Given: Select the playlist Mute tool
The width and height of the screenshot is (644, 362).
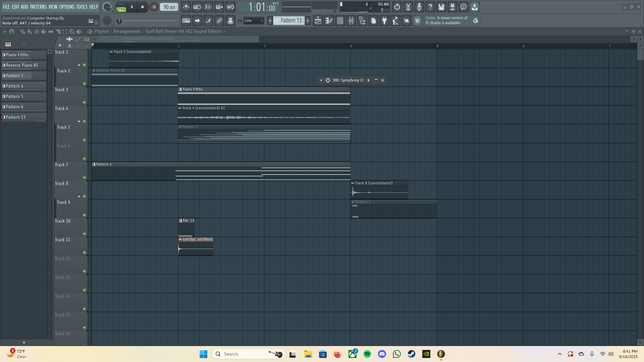Looking at the screenshot, I should [44, 32].
